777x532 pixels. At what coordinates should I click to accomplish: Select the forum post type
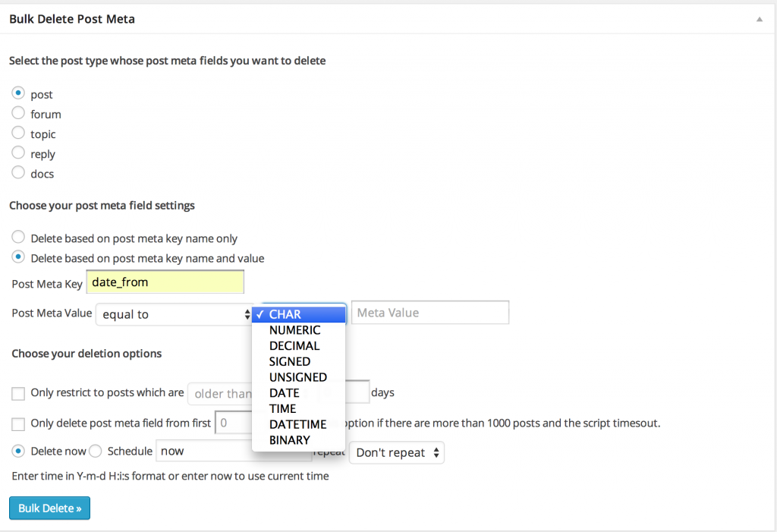(x=18, y=113)
